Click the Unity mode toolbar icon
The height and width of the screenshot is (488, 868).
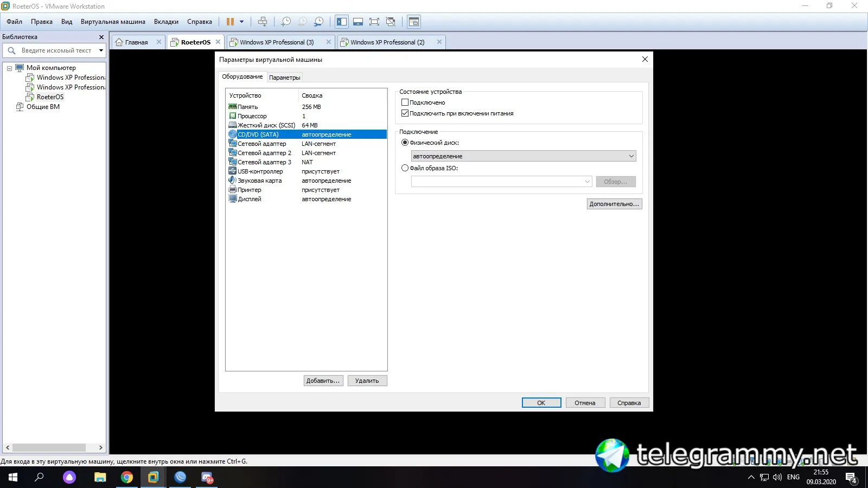[391, 22]
